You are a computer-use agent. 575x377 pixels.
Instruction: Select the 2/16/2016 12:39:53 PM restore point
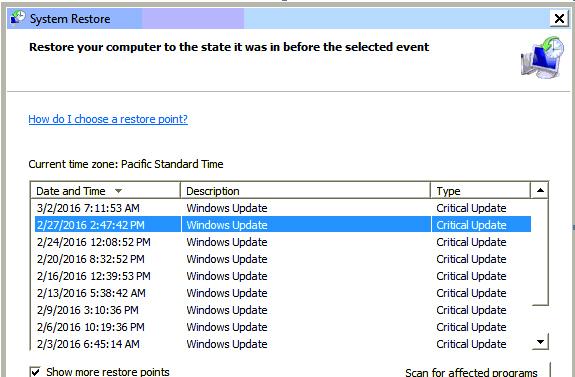pos(282,276)
